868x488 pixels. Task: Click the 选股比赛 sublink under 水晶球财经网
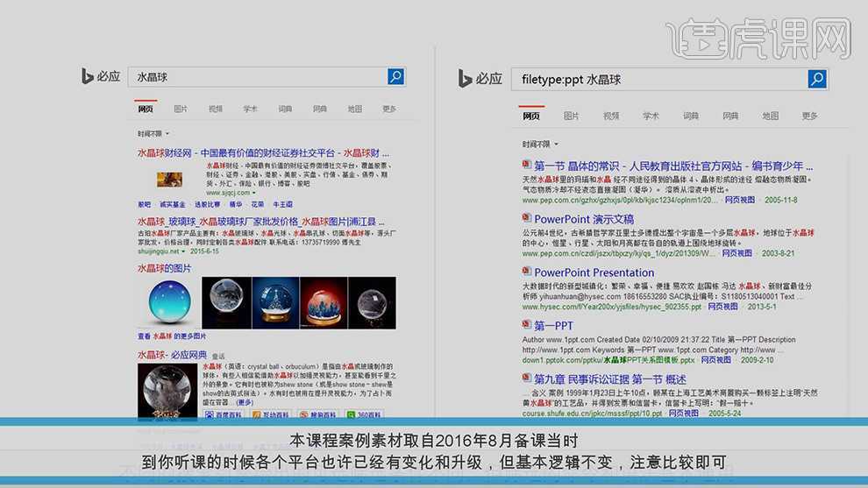(208, 204)
